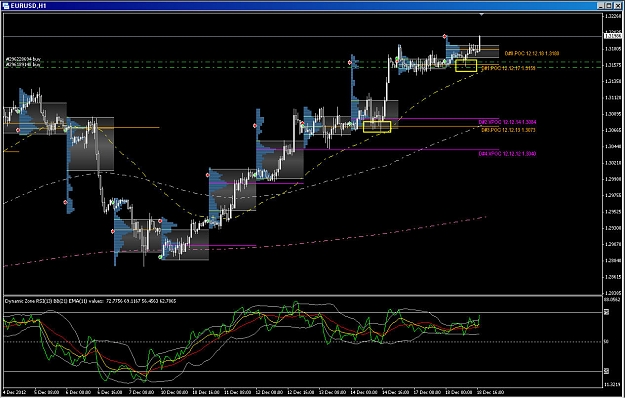Click the EURUSD,H1 chart window icon
625x398 pixels.
pyautogui.click(x=6, y=6)
